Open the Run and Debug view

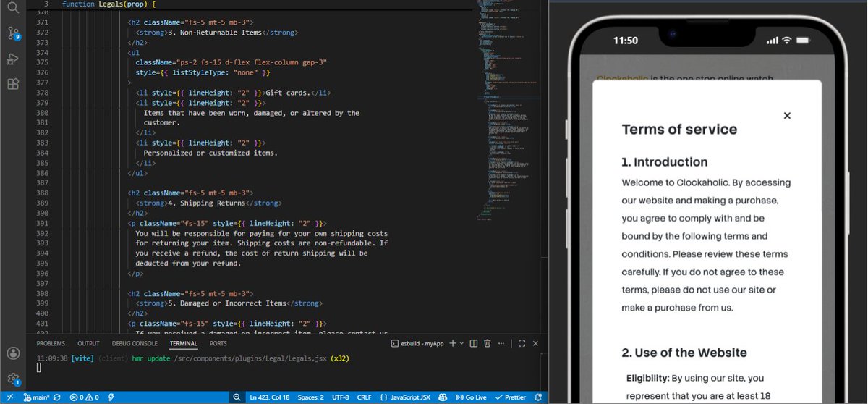click(12, 59)
